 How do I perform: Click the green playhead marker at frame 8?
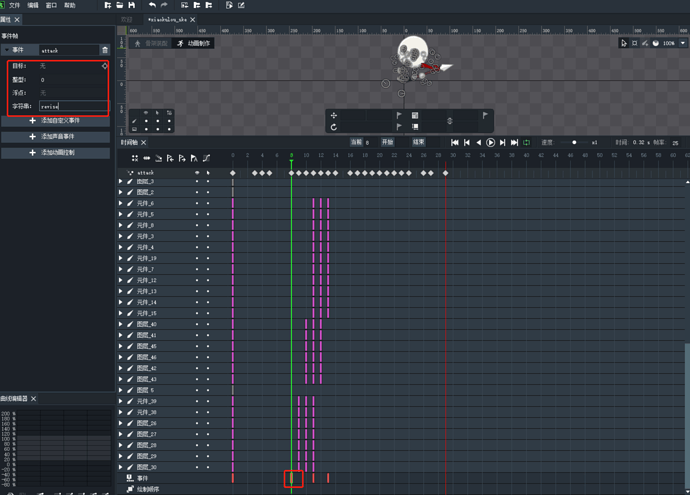coord(291,161)
